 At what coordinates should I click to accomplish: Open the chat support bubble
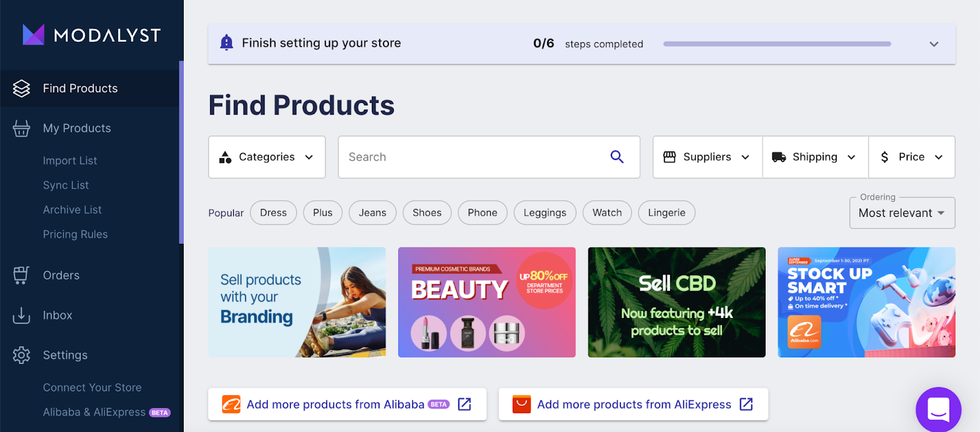(x=938, y=409)
